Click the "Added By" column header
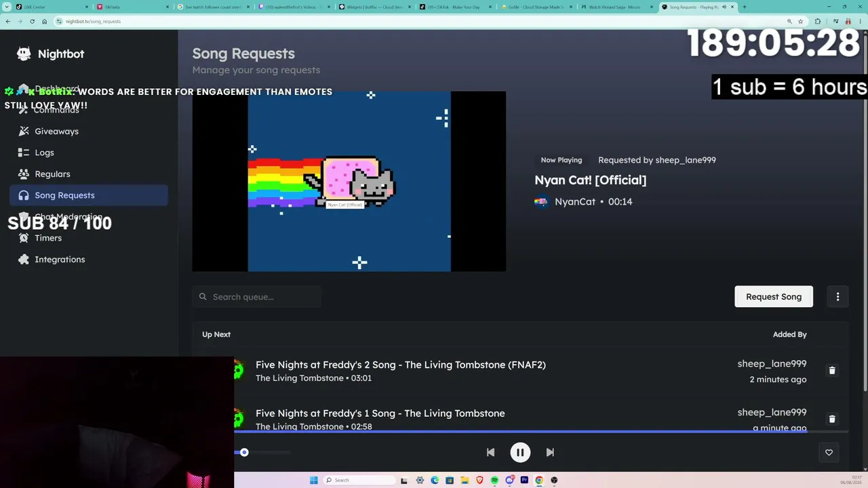The width and height of the screenshot is (868, 488). pos(790,335)
